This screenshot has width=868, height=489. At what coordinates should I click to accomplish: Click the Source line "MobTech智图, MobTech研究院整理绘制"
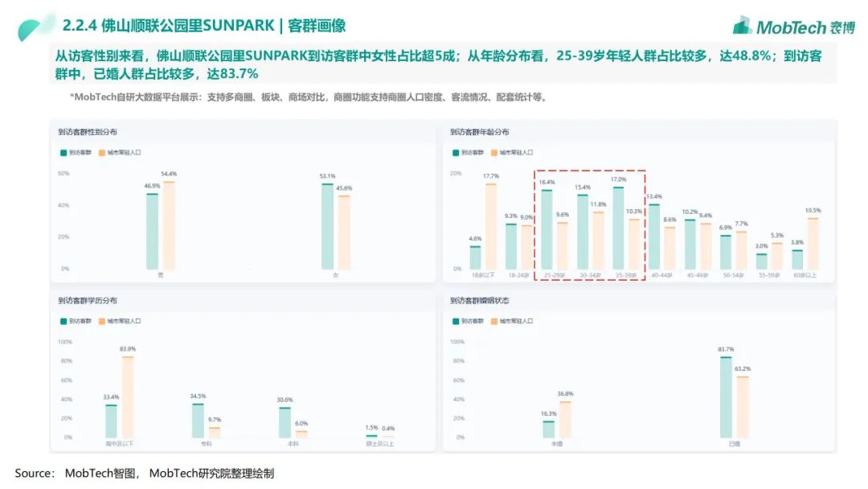(x=170, y=474)
